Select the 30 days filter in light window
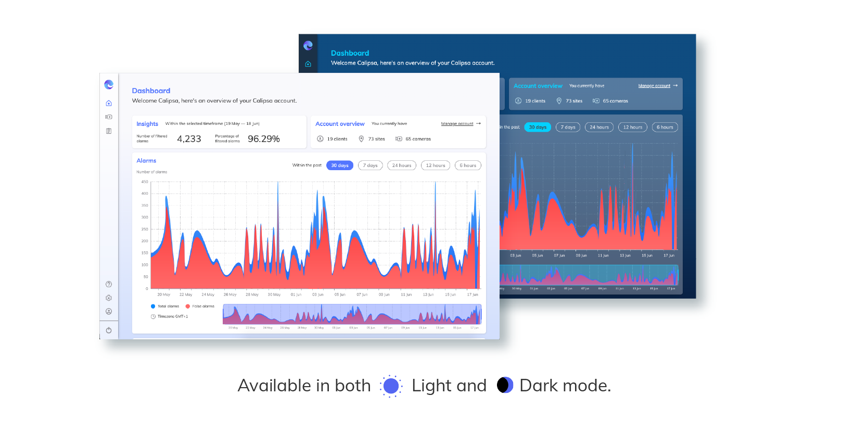The image size is (868, 434). [340, 165]
